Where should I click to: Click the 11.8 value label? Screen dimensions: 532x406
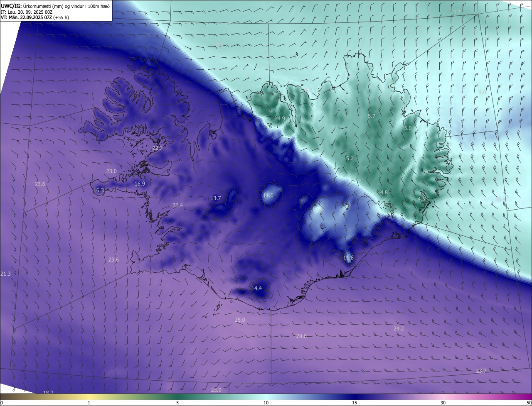348,258
